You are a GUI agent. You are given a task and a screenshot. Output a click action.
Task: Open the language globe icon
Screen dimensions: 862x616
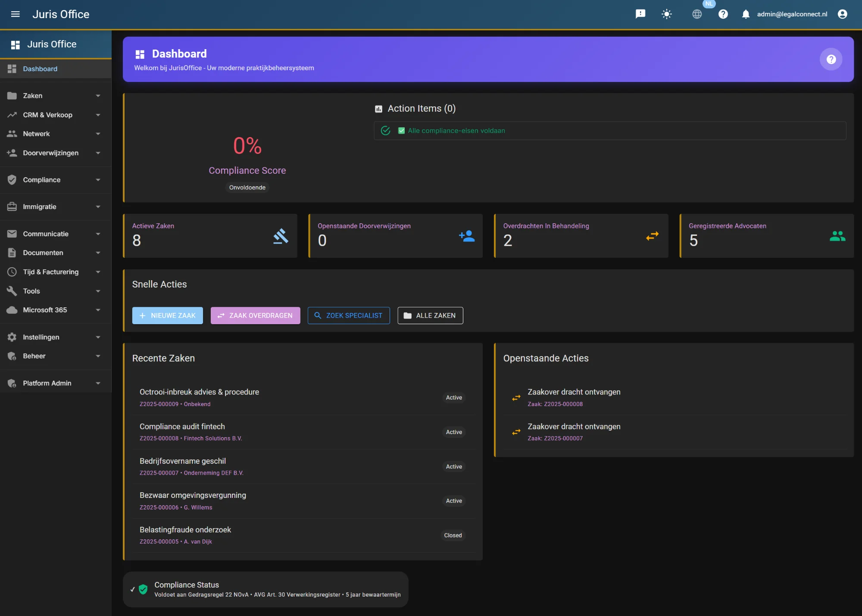point(697,14)
